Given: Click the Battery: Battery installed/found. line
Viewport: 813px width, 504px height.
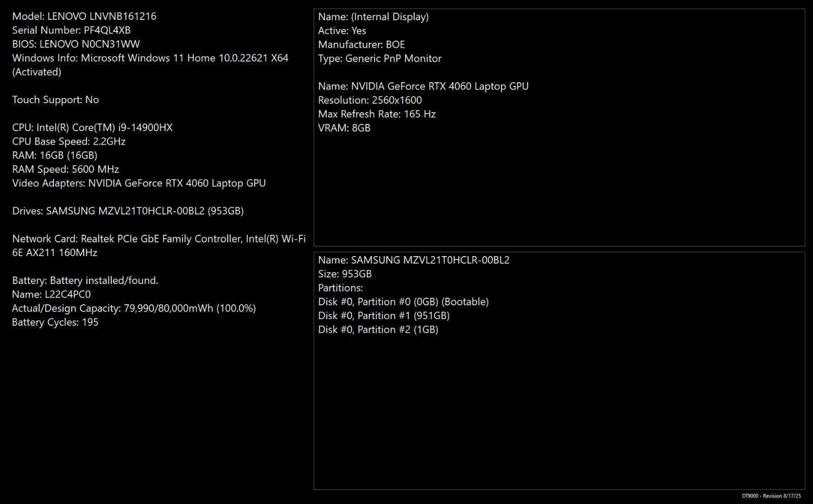Looking at the screenshot, I should pyautogui.click(x=85, y=280).
